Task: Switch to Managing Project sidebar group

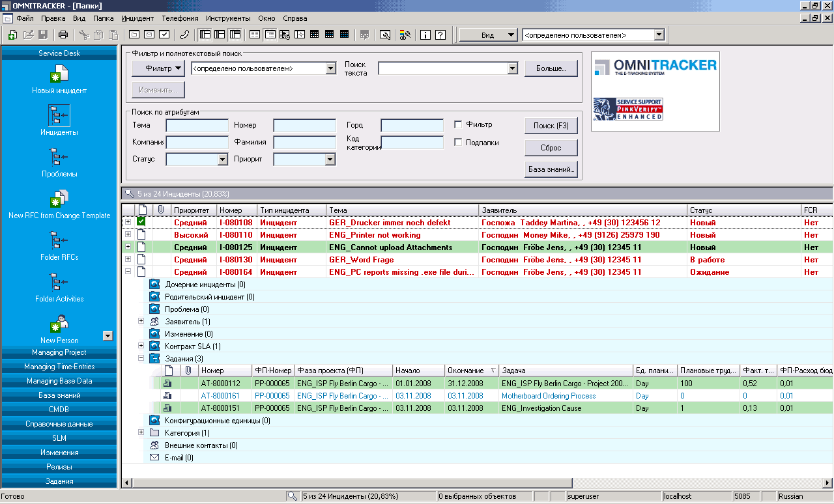Action: coord(59,352)
